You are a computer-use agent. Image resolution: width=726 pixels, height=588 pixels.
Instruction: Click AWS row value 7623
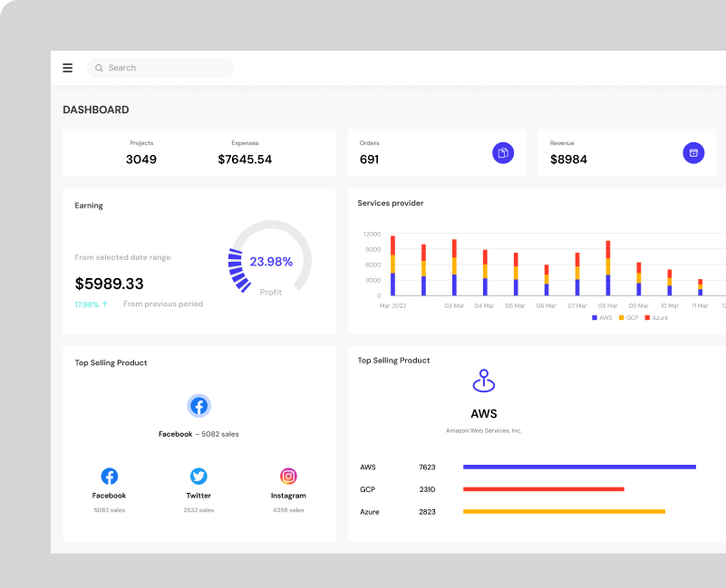[427, 468]
